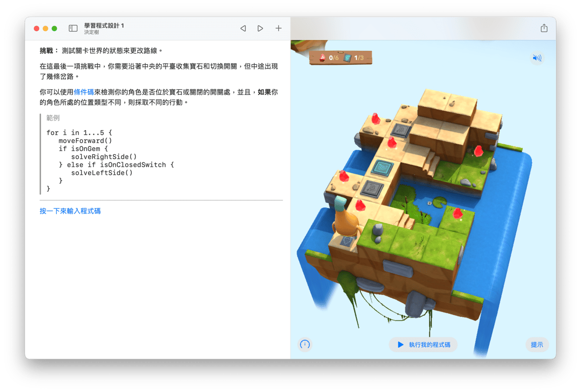581x392 pixels.
Task: Click the 學習程式設計 1 title
Action: click(104, 26)
